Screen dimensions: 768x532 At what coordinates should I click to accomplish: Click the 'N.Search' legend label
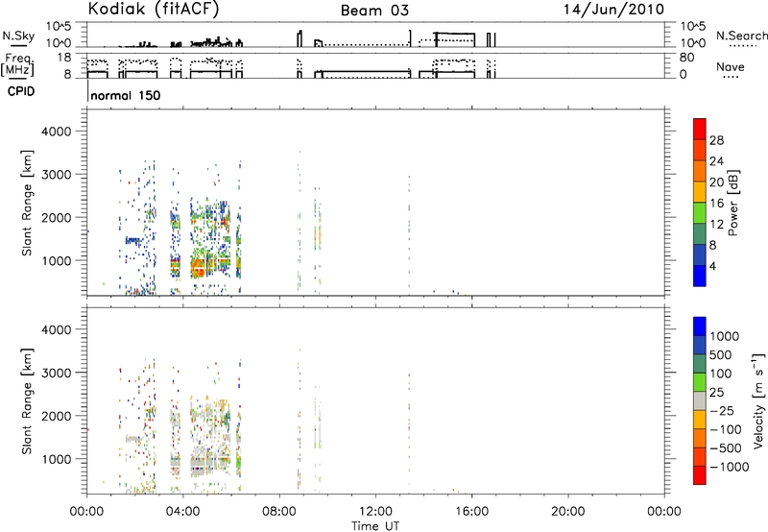pyautogui.click(x=741, y=36)
